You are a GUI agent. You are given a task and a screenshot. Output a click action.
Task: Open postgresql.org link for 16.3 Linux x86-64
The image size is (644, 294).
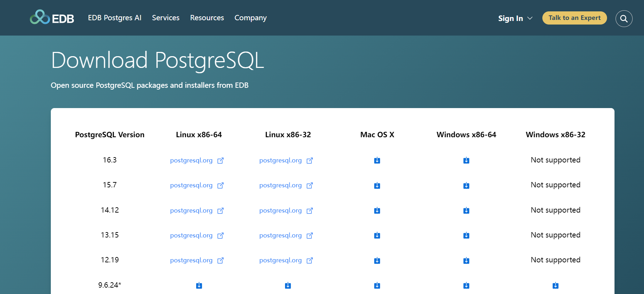(197, 160)
